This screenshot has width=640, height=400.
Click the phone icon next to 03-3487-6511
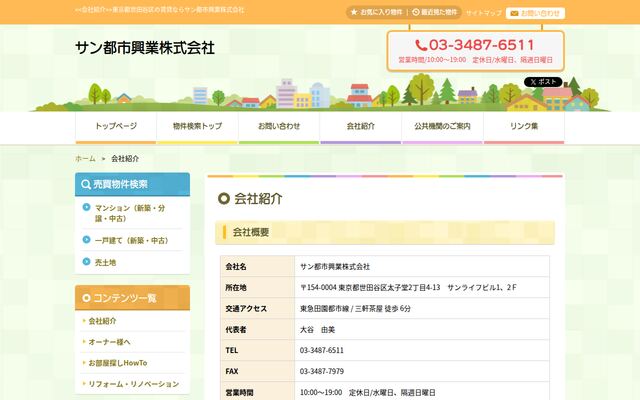421,45
